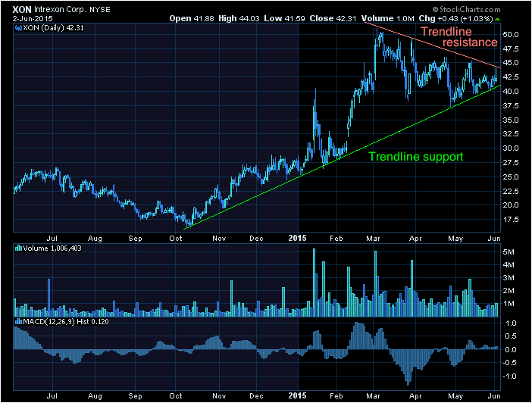Click the 4M volume axis label
Image resolution: width=532 pixels, height=403 pixels.
(x=509, y=265)
